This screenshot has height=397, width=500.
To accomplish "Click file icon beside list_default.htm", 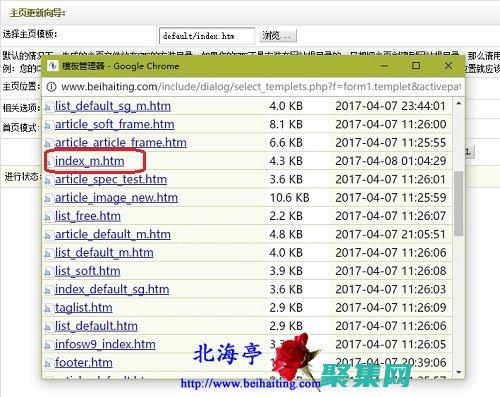I will tap(49, 327).
